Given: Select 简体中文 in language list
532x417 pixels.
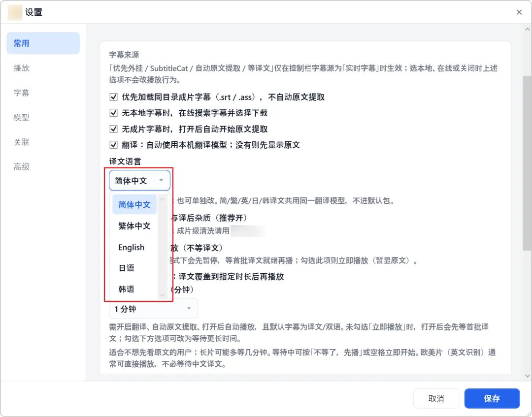Looking at the screenshot, I should tap(134, 204).
